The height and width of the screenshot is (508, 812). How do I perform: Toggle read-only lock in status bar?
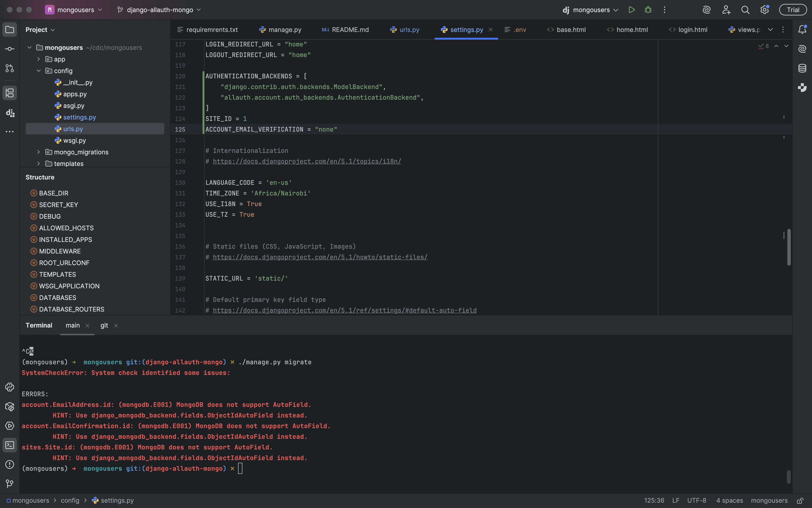coord(800,501)
